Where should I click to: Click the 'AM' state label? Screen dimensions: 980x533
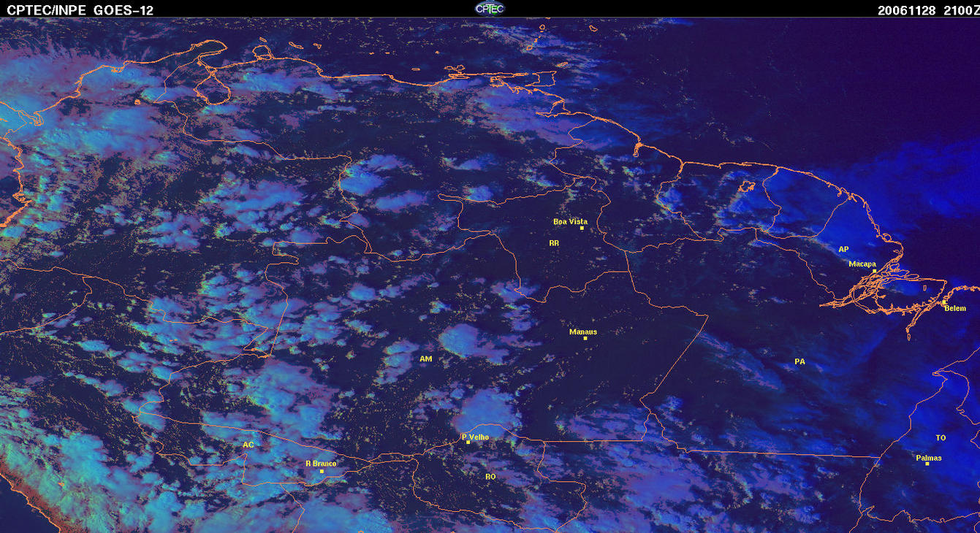[426, 358]
